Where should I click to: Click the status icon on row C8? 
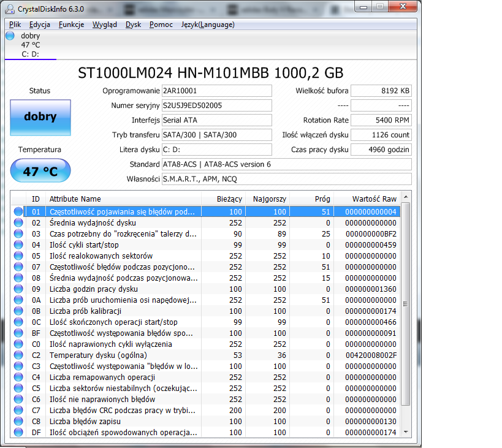click(18, 421)
